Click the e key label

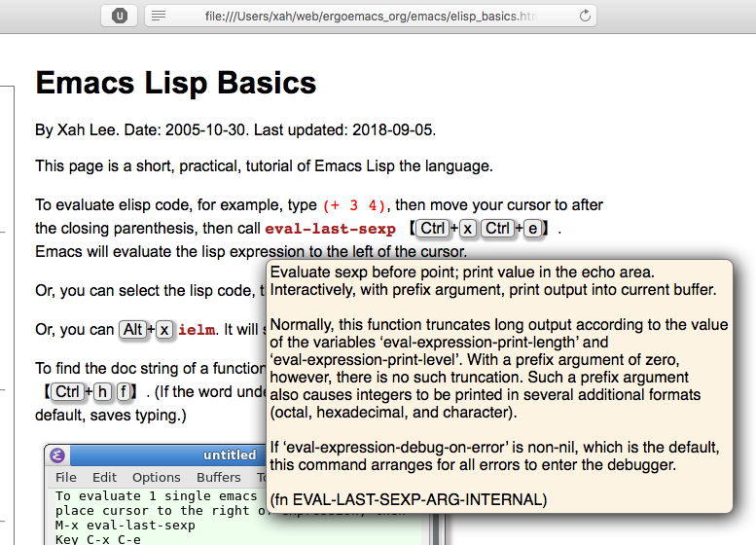click(x=533, y=228)
